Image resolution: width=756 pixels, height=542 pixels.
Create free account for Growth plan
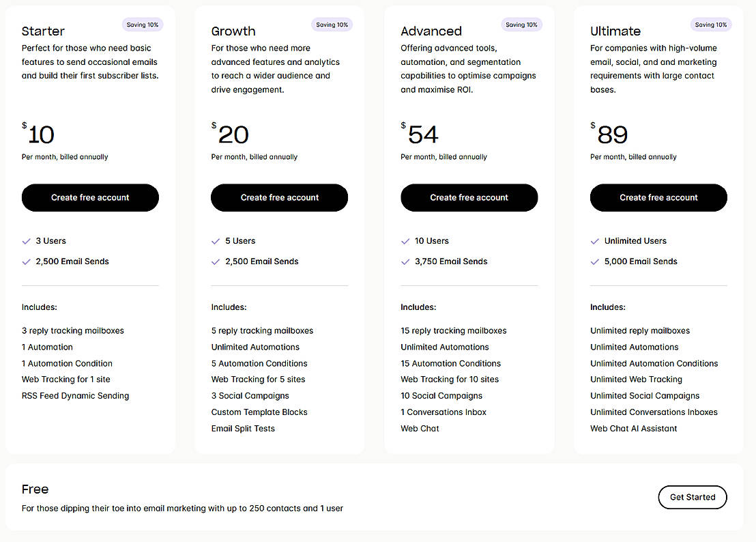[x=280, y=197]
